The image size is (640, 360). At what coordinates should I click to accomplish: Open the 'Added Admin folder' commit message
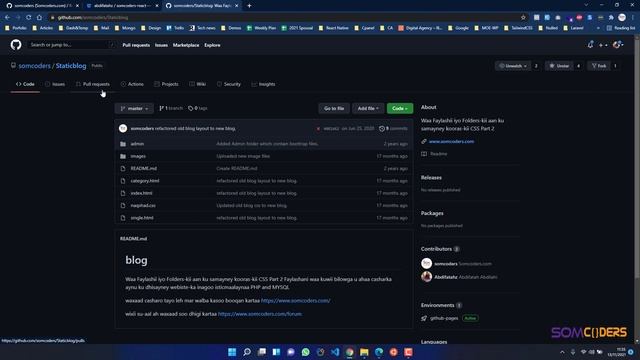coord(267,144)
